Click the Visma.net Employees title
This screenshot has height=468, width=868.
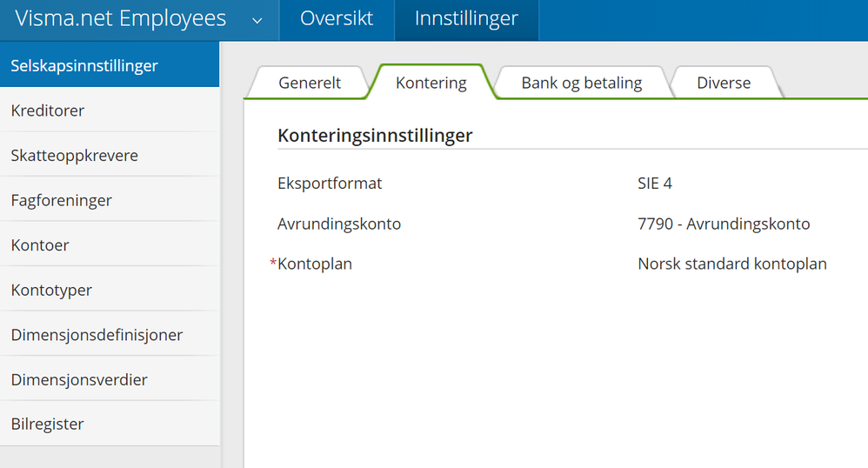(x=121, y=19)
